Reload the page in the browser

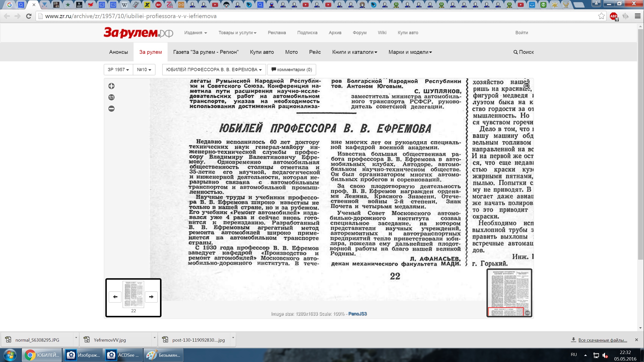pos(29,16)
